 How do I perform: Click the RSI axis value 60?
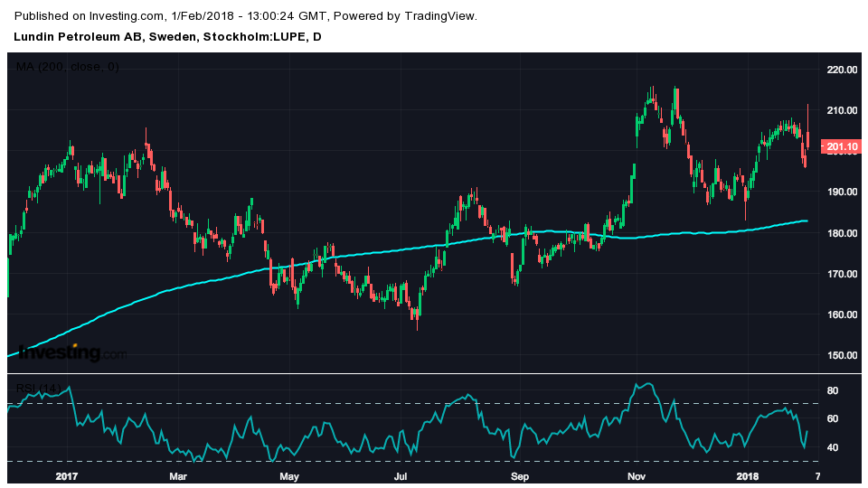tap(832, 418)
